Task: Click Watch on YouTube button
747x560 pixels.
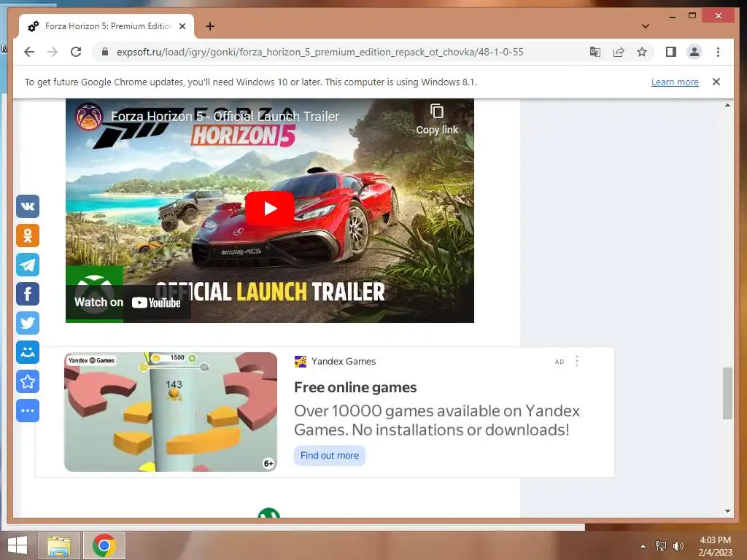Action: [x=128, y=303]
